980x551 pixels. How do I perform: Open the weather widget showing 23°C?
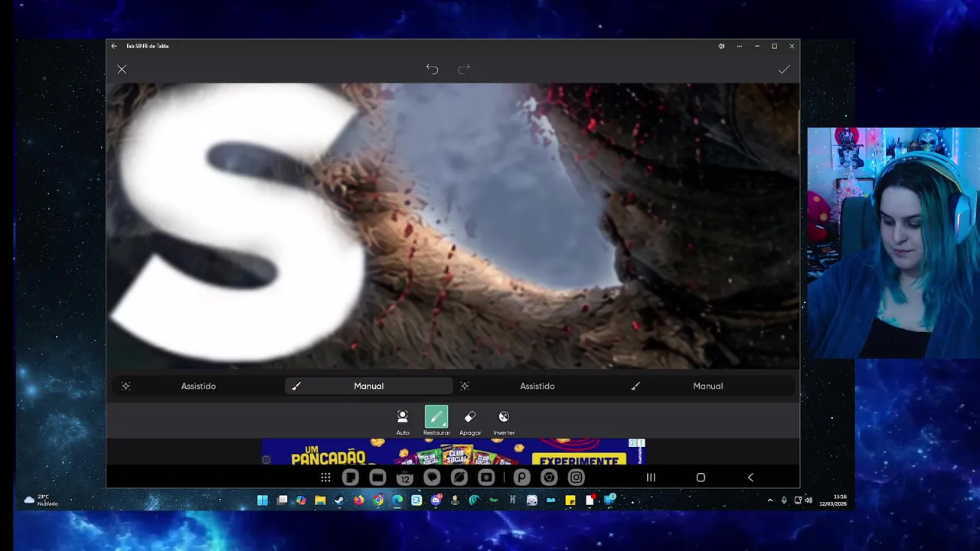pyautogui.click(x=40, y=500)
